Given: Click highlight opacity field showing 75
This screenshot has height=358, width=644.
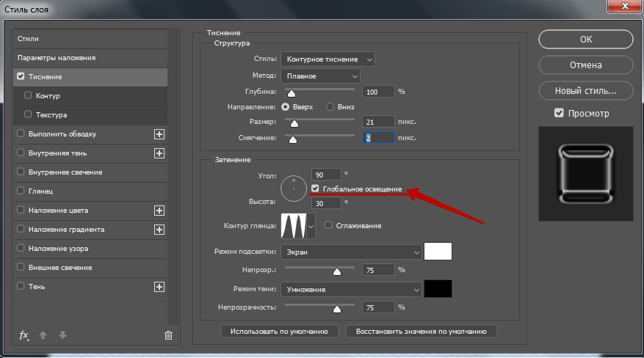Looking at the screenshot, I should click(378, 270).
